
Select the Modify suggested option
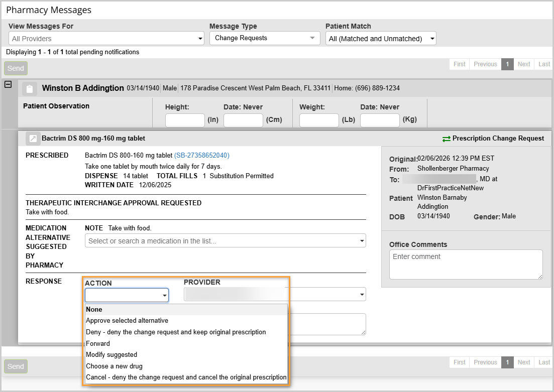point(186,354)
